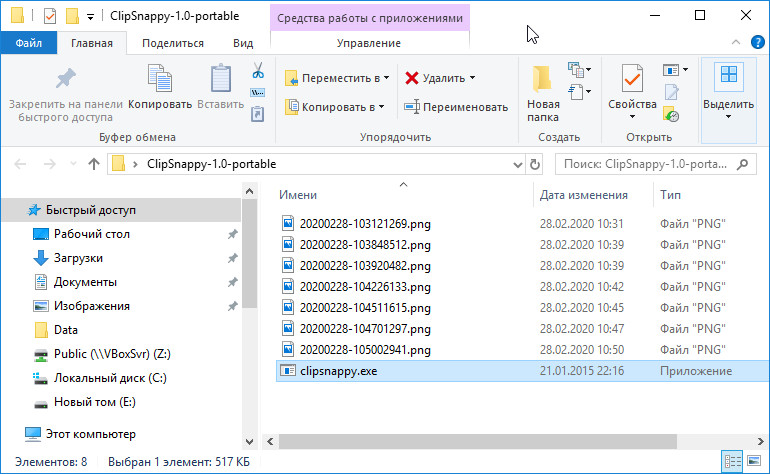
Task: Click the Help question mark icon
Action: tap(757, 42)
